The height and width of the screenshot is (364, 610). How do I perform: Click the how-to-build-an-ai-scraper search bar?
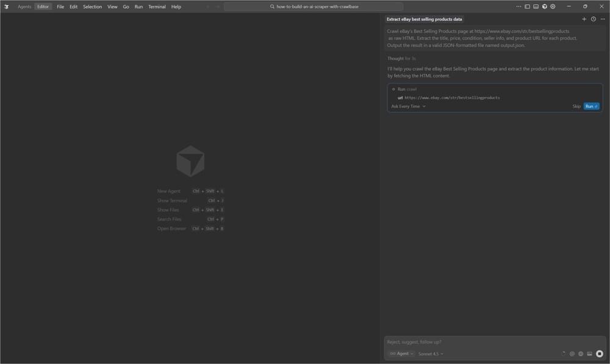click(316, 6)
